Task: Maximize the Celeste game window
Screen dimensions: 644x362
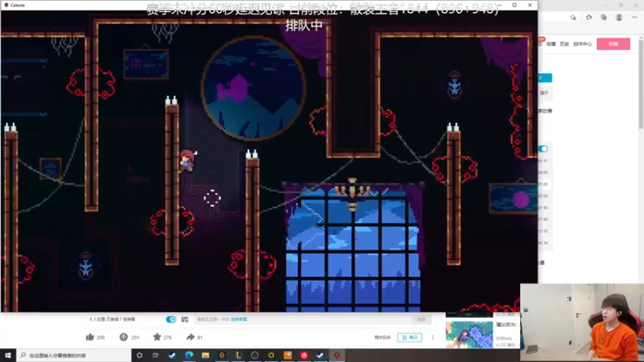Action: 514,5
